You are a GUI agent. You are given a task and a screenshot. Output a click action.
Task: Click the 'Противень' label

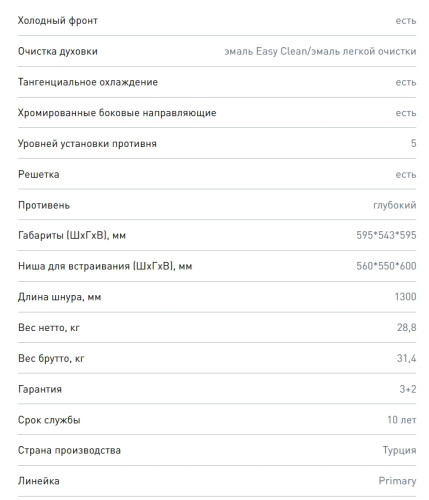click(x=44, y=205)
